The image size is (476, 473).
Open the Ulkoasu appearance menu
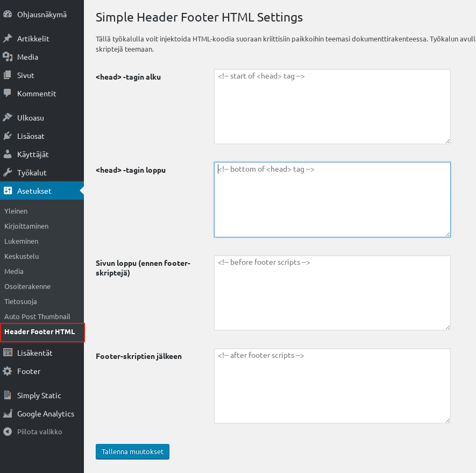click(x=42, y=117)
